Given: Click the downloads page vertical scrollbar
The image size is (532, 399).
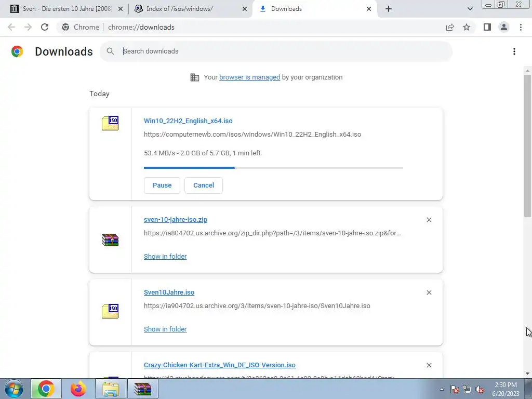Looking at the screenshot, I should [x=527, y=146].
